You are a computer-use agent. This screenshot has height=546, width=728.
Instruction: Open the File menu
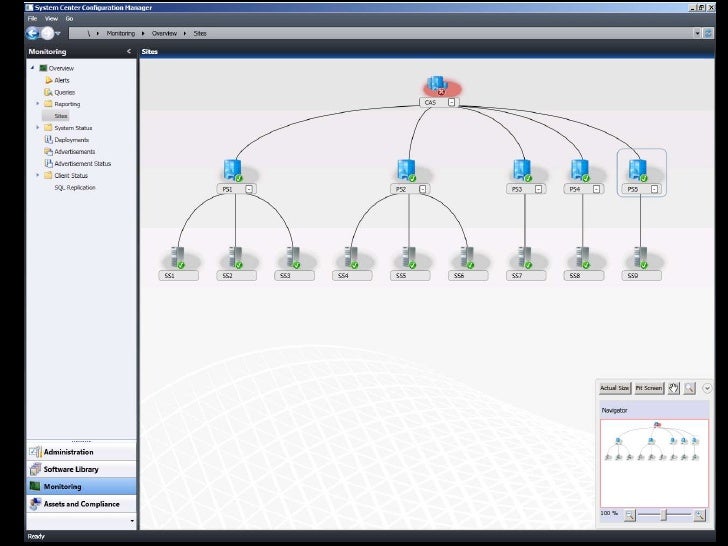click(33, 18)
